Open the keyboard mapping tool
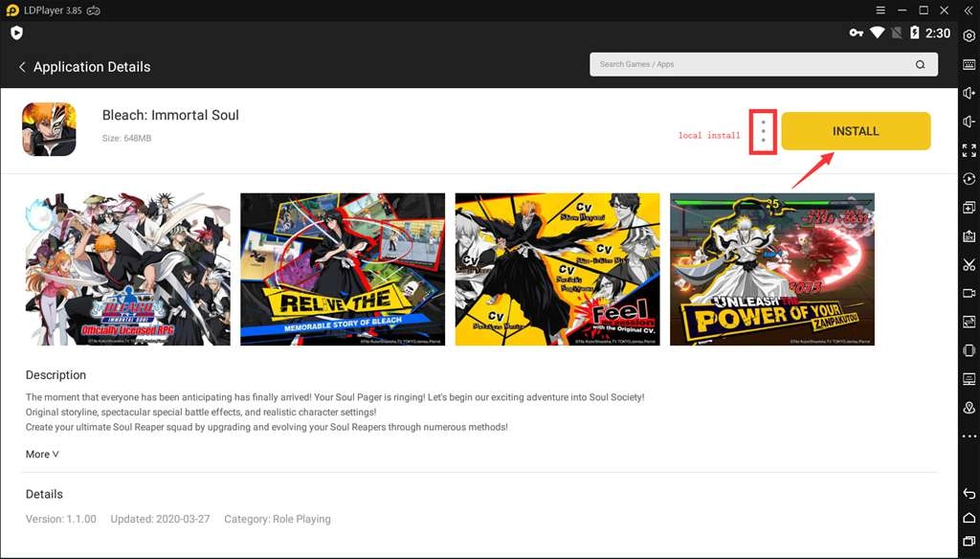980x559 pixels. click(969, 64)
